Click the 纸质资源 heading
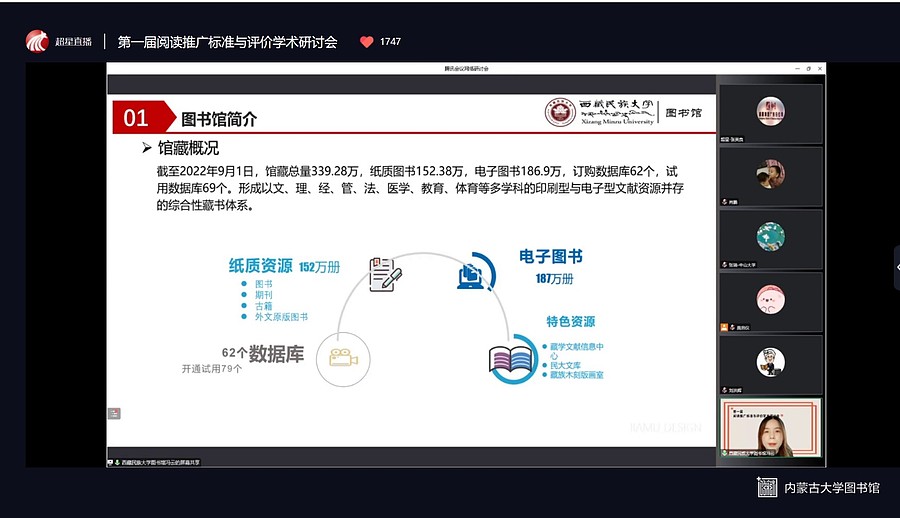Screen dimensions: 900x518 pos(261,265)
